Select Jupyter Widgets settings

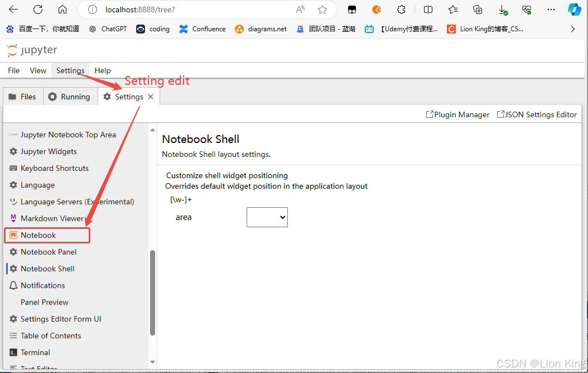76,152
